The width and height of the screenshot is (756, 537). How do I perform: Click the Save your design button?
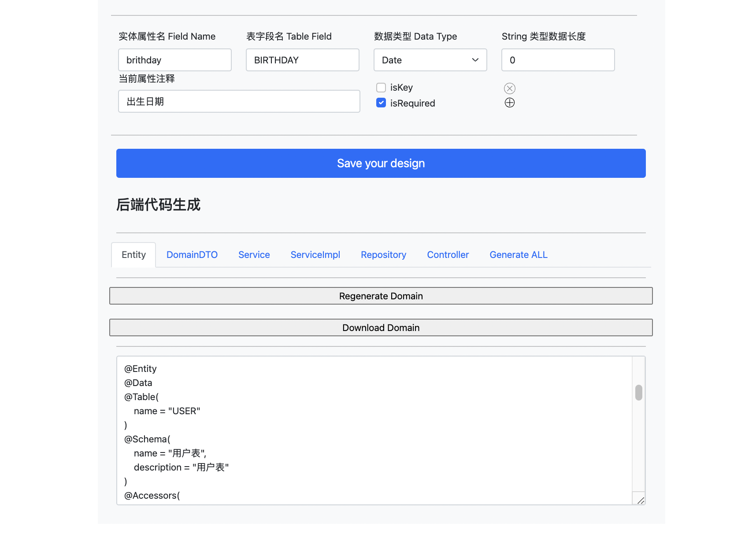381,163
